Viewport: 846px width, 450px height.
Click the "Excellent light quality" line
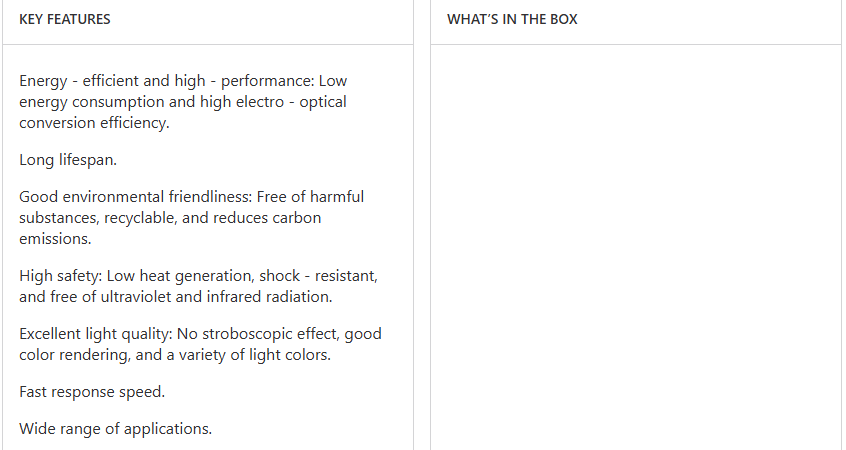click(x=100, y=334)
